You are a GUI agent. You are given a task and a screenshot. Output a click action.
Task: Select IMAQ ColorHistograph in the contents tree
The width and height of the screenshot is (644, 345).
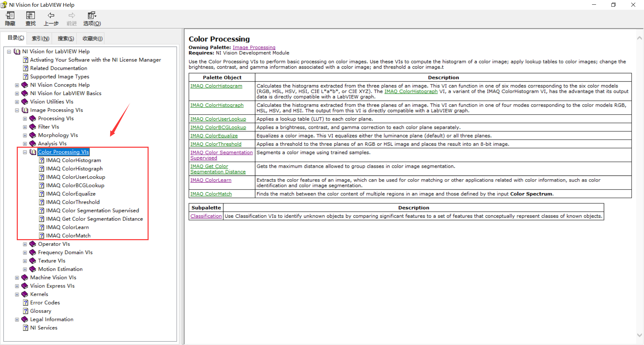[x=74, y=169]
